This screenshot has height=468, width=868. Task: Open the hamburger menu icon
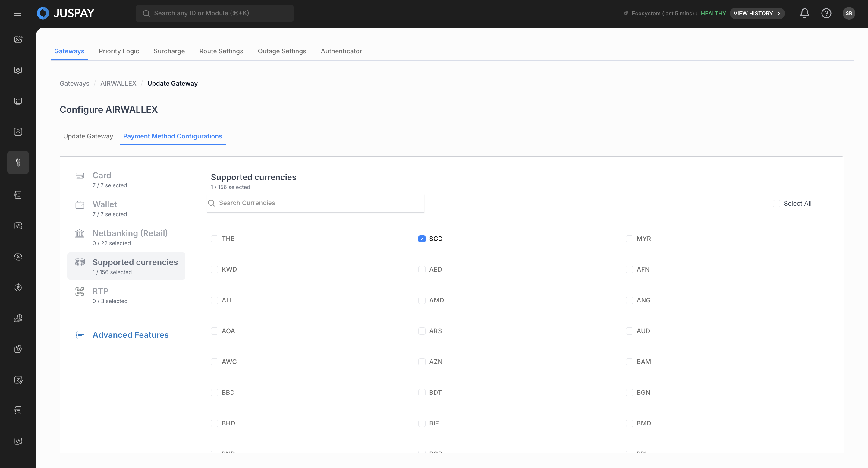pos(18,13)
